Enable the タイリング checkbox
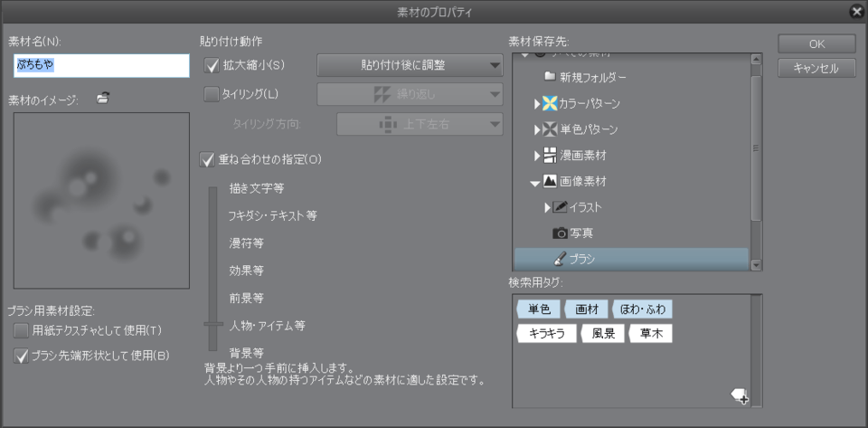This screenshot has width=868, height=428. tap(212, 93)
